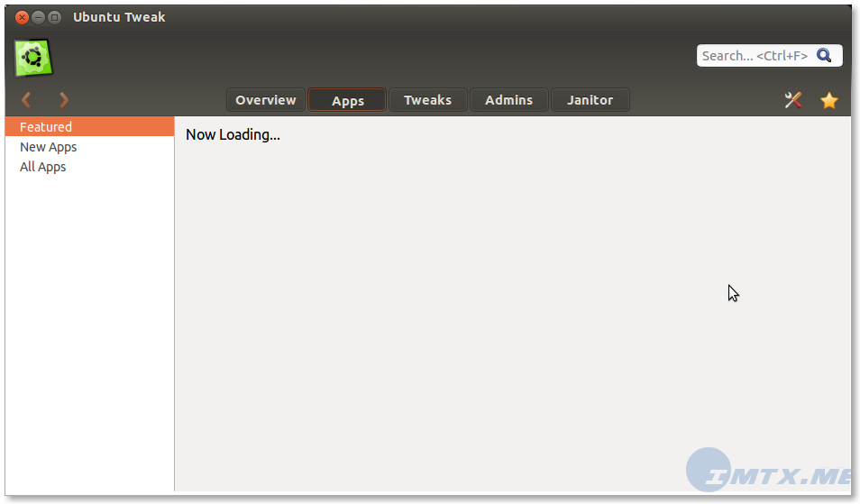Focus the Search... <Ctrl+F> field
The width and height of the screenshot is (860, 504).
tap(769, 55)
